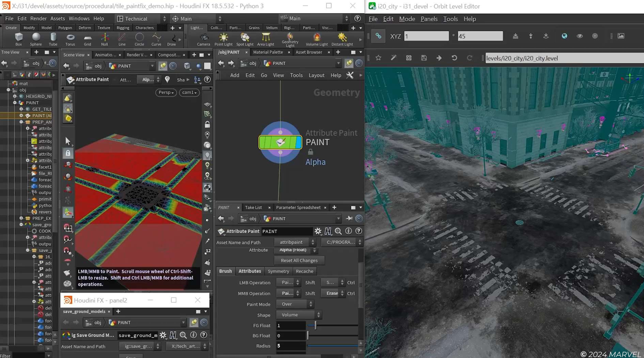Click the Circle shelf tool
The width and height of the screenshot is (644, 358).
coord(139,39)
